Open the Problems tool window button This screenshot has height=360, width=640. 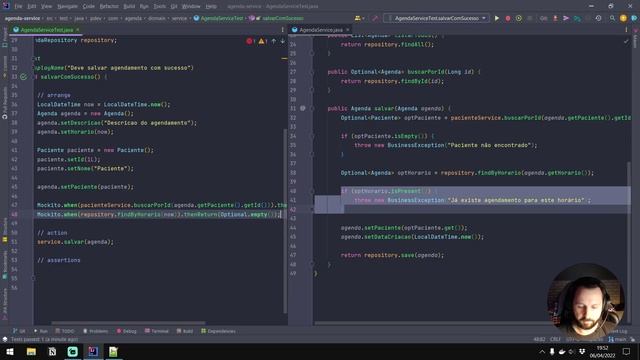[96, 331]
